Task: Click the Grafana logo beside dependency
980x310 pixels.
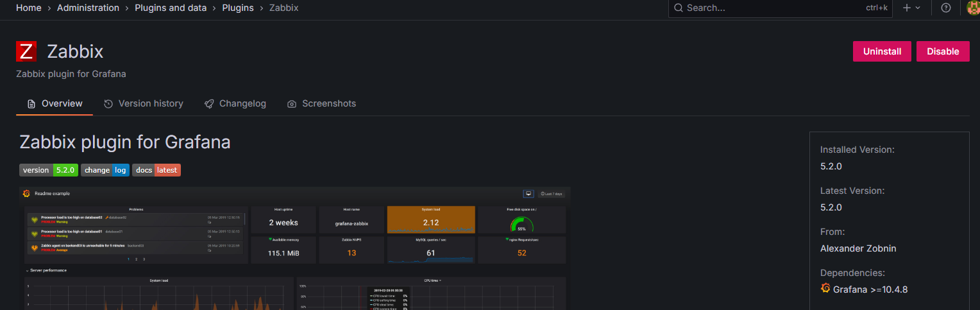Action: pyautogui.click(x=825, y=288)
